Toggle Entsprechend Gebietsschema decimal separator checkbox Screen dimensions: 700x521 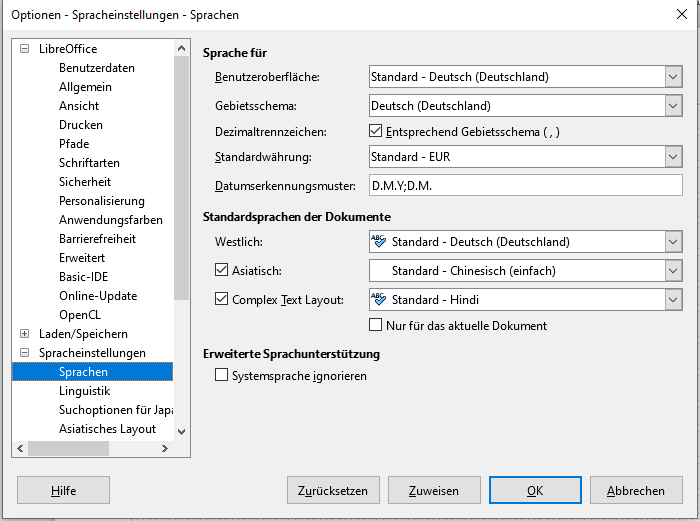[x=375, y=131]
